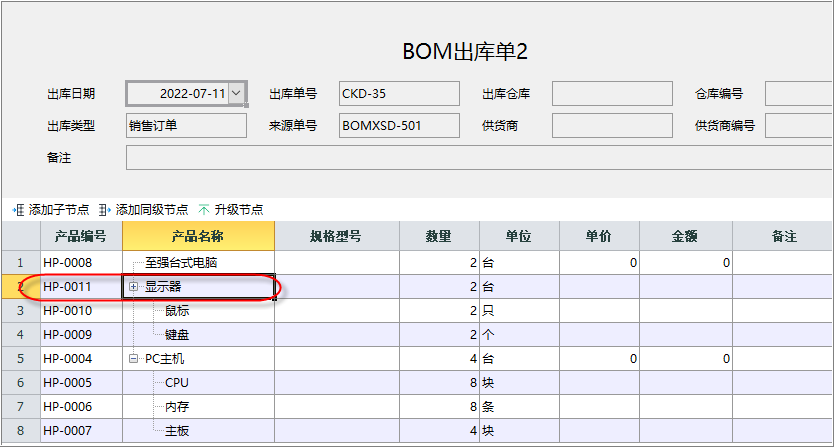This screenshot has height=447, width=834.
Task: Collapse the PC主机 tree node
Action: [x=133, y=359]
